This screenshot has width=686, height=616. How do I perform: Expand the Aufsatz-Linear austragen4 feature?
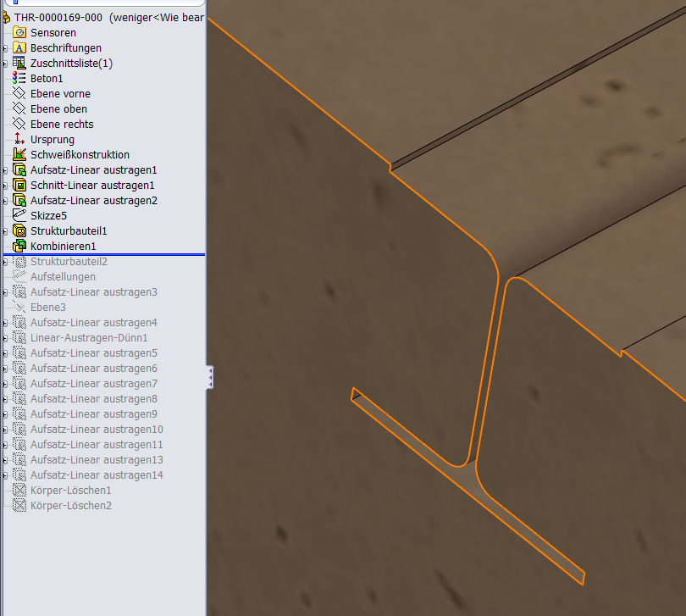pos(5,323)
